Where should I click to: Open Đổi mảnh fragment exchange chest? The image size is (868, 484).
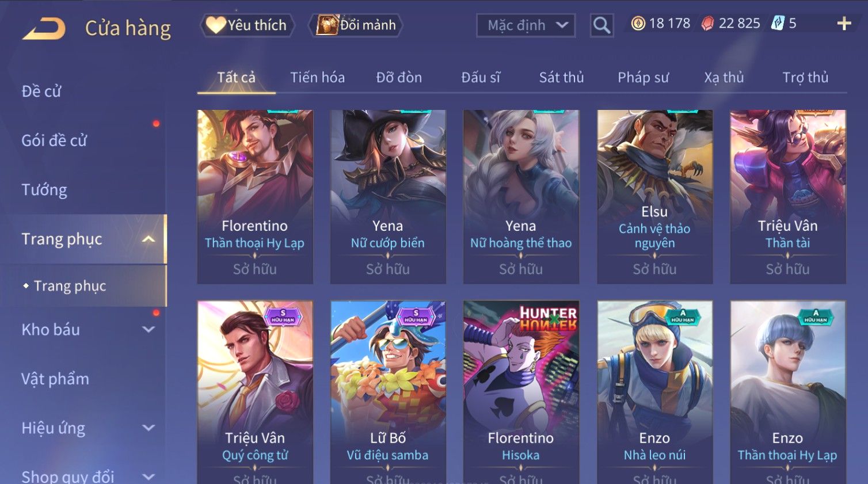(356, 25)
